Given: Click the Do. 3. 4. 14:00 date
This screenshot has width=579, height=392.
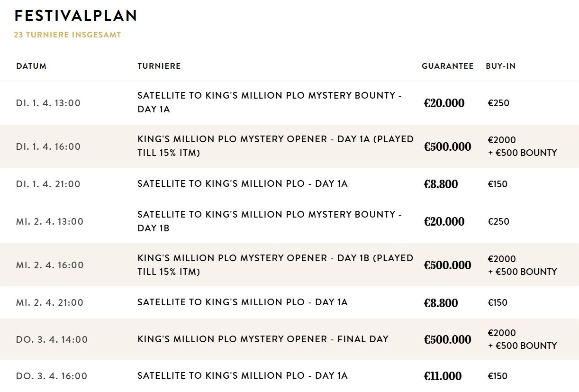Looking at the screenshot, I should [x=52, y=339].
